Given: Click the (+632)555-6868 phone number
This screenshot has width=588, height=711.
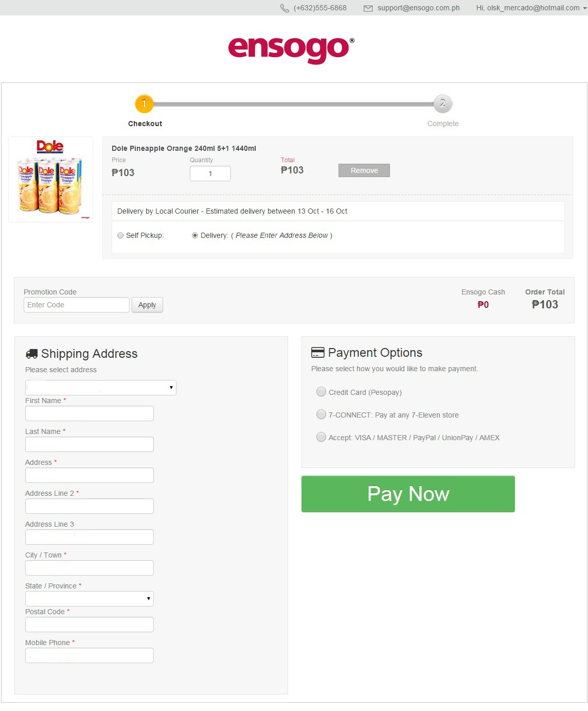Looking at the screenshot, I should coord(320,8).
